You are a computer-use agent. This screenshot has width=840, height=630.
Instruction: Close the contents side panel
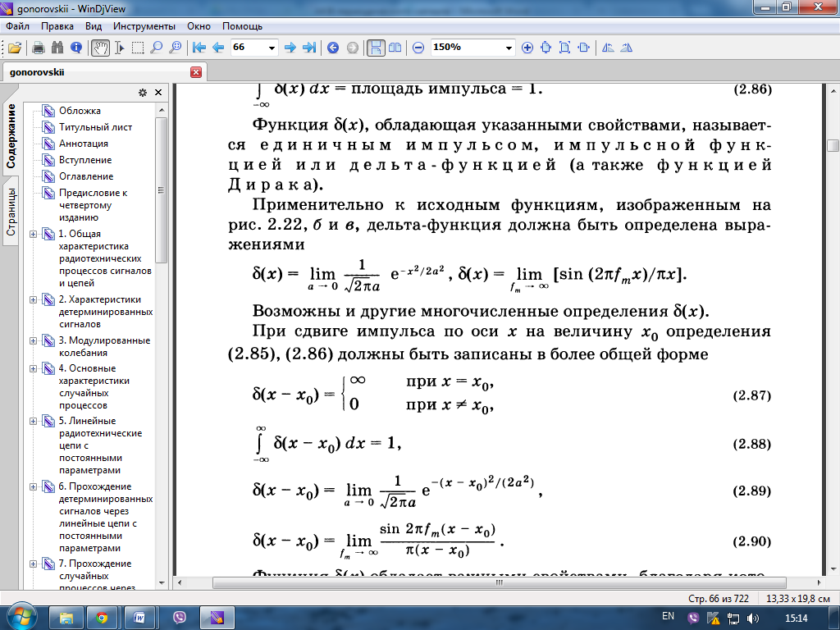(158, 93)
